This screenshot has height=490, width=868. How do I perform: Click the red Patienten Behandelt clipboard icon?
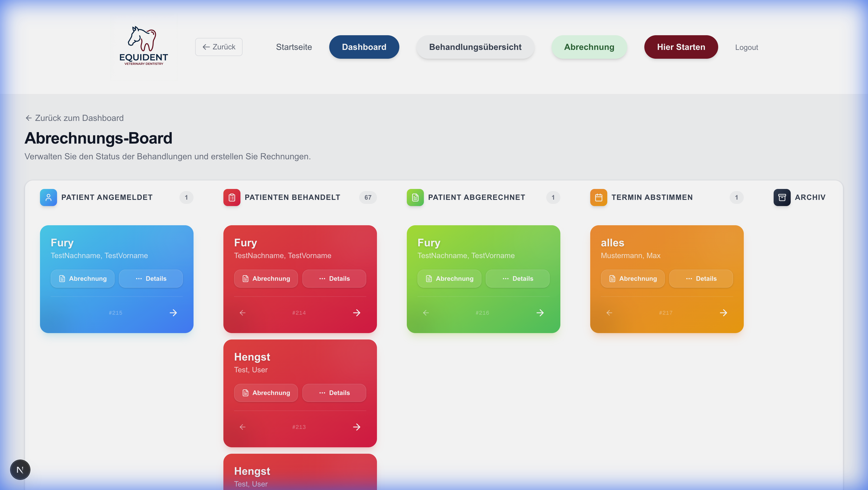point(231,197)
